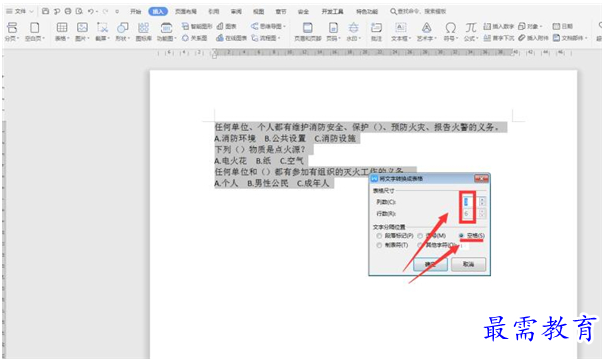
Task: Click the command search box 查找命令
Action: pyautogui.click(x=419, y=12)
